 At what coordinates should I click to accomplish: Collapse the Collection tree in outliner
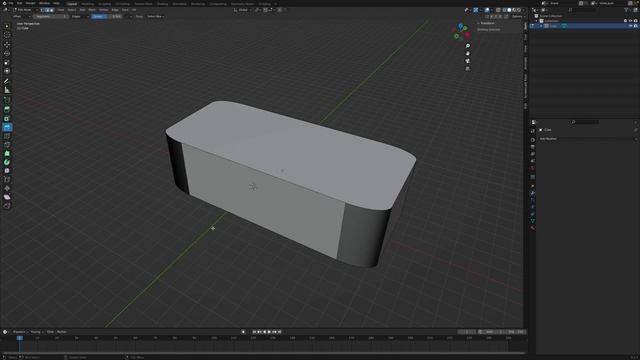coord(537,21)
